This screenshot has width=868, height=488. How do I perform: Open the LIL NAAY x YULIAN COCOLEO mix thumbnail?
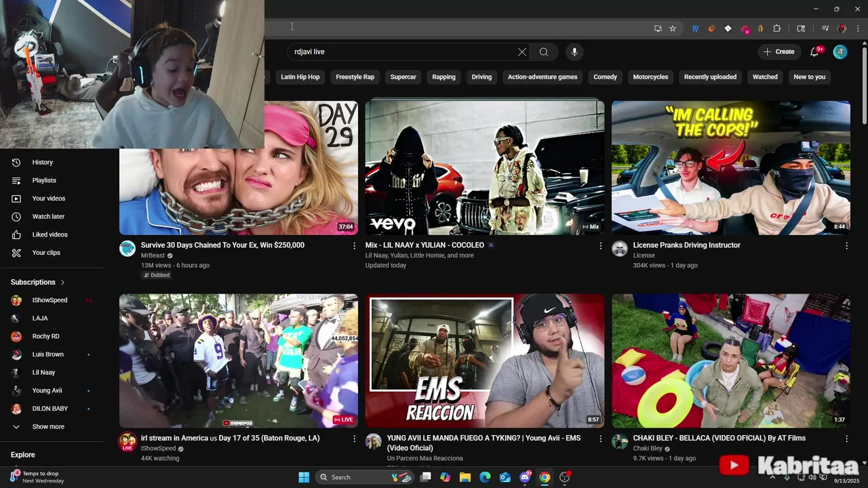[485, 167]
